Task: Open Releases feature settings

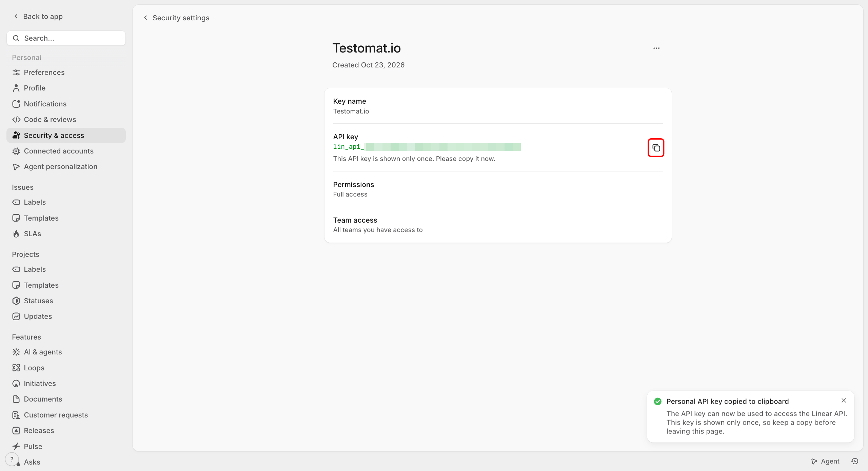Action: click(66, 431)
